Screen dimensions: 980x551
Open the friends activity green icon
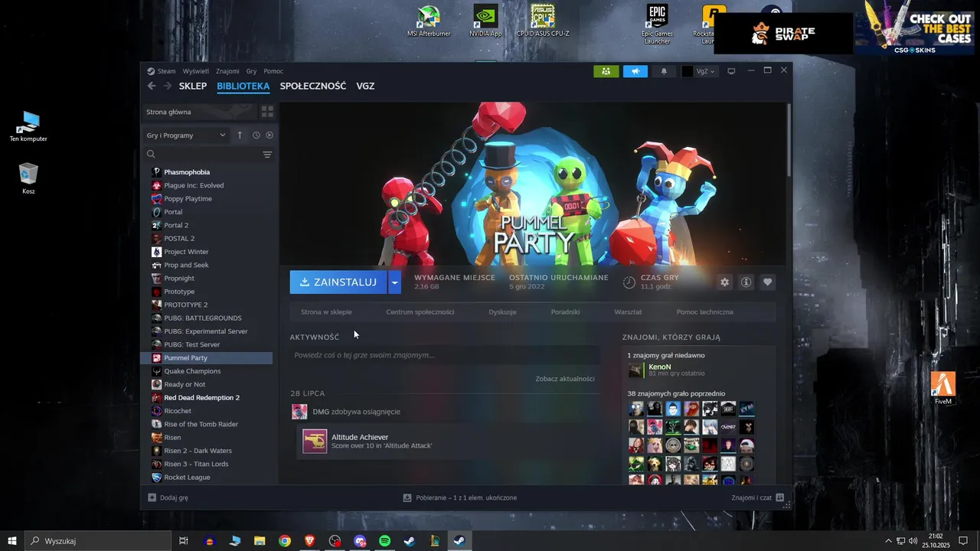point(606,71)
